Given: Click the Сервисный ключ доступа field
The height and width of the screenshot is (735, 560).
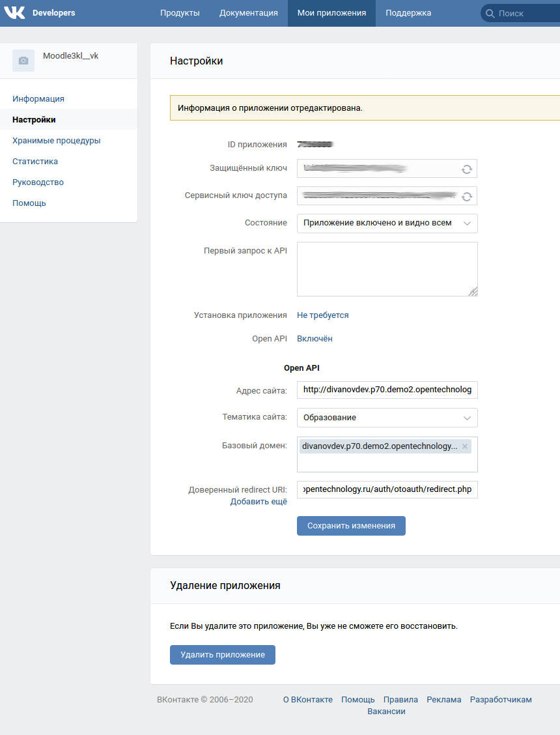Looking at the screenshot, I should tap(387, 196).
